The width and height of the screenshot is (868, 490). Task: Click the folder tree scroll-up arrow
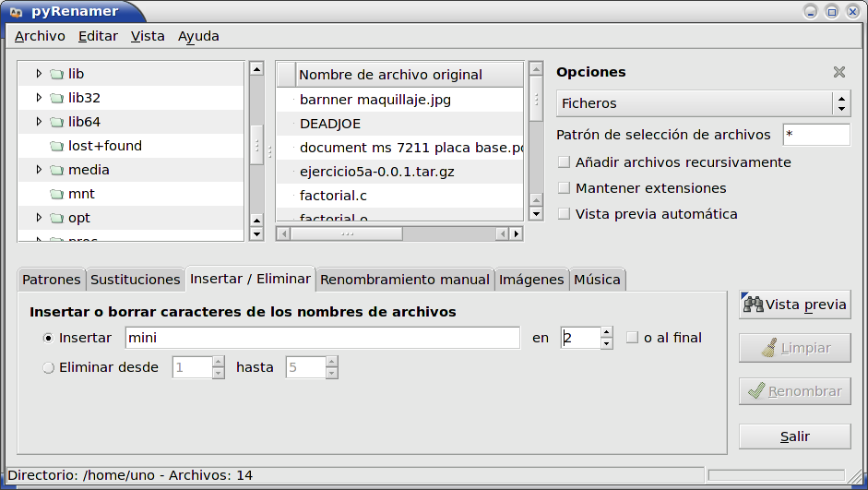click(256, 69)
